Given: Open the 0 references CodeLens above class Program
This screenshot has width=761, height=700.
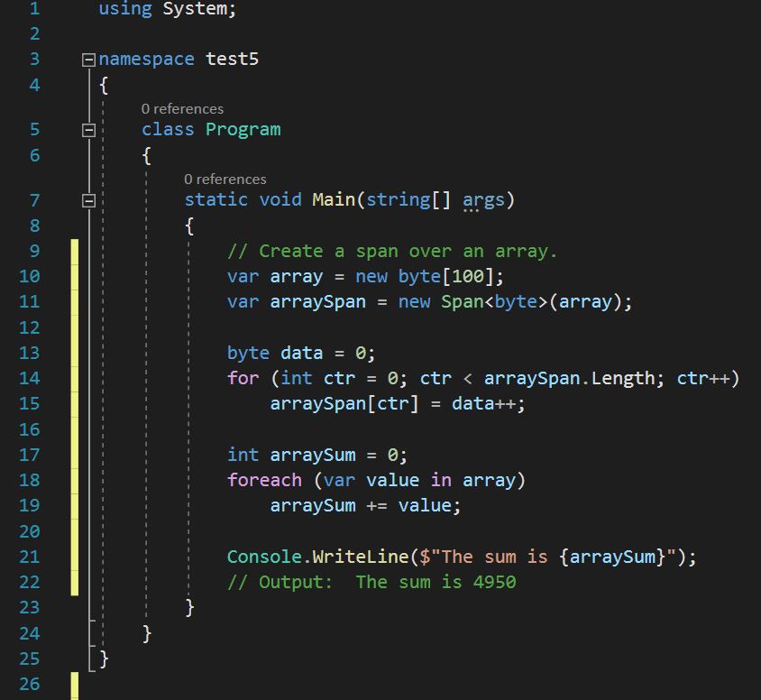Looking at the screenshot, I should tap(183, 108).
